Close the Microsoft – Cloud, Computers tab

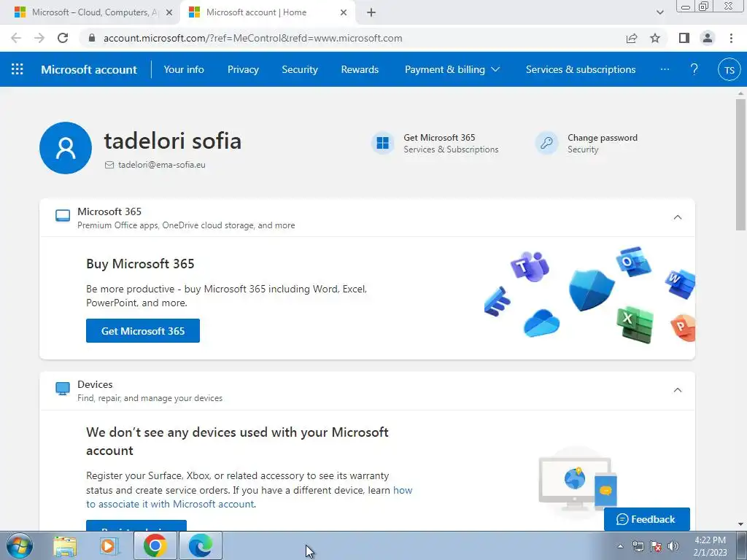coord(169,12)
